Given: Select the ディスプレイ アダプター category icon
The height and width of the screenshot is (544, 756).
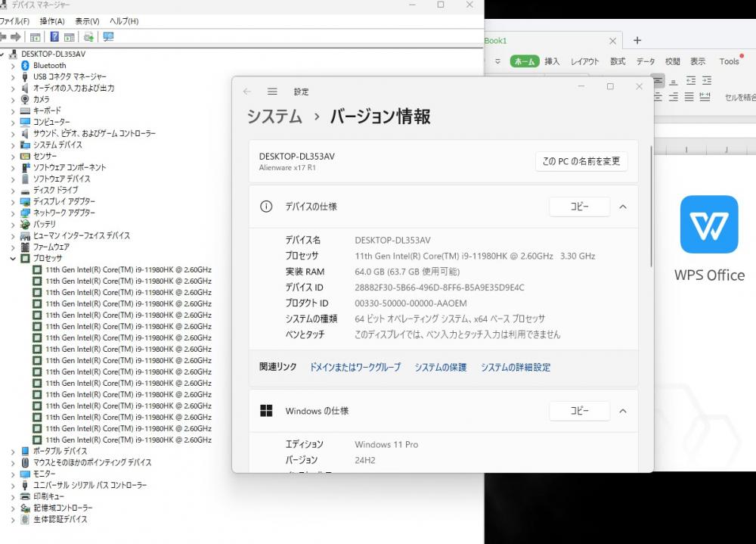Looking at the screenshot, I should click(x=25, y=201).
